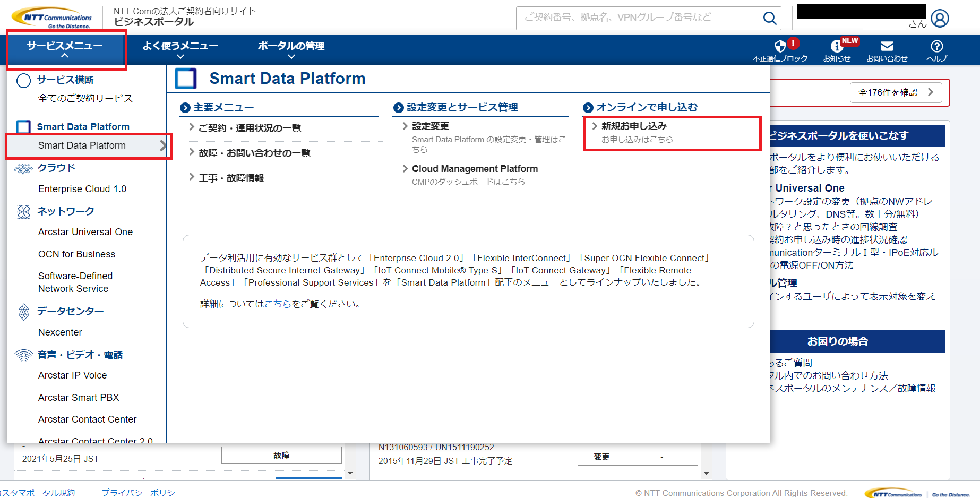Click the search magnifier icon
The image size is (980, 498).
[x=769, y=18]
